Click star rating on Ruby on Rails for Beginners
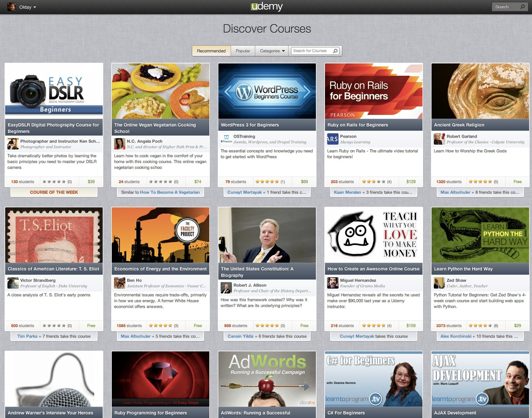Image resolution: width=532 pixels, height=418 pixels. click(x=374, y=181)
